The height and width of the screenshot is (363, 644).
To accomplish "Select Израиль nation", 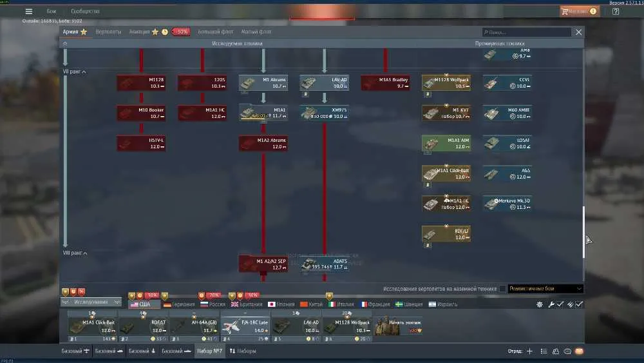I will coord(443,304).
